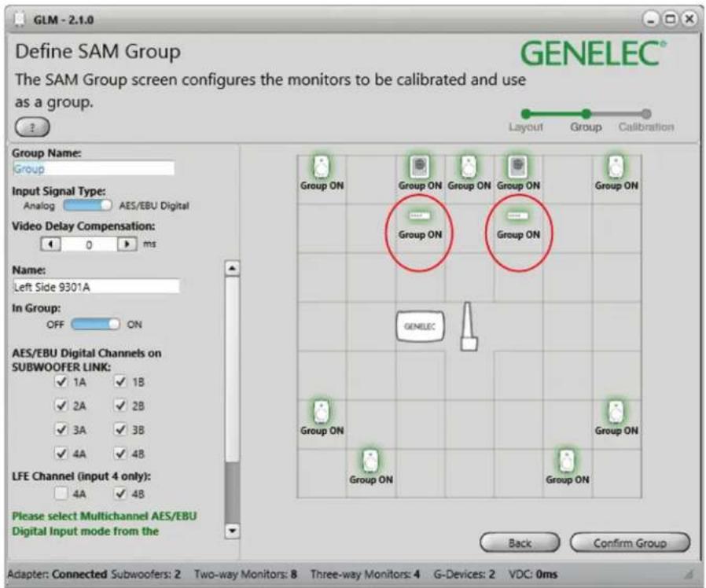Click the video delay value field
The width and height of the screenshot is (706, 588).
[89, 244]
